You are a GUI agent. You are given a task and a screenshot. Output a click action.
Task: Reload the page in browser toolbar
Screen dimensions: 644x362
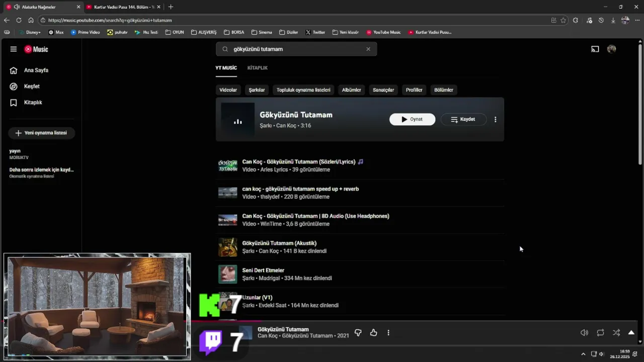[x=19, y=20]
